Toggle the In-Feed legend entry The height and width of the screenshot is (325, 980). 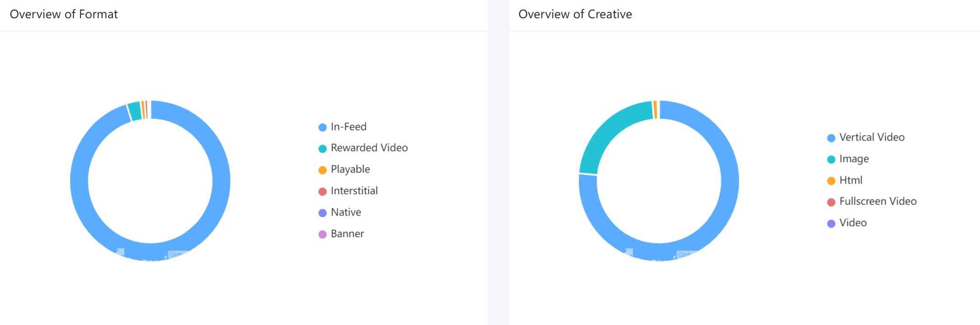(342, 127)
